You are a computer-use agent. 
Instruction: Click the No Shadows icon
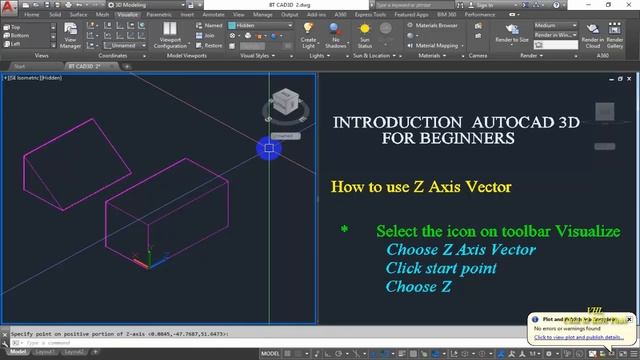coord(335,29)
